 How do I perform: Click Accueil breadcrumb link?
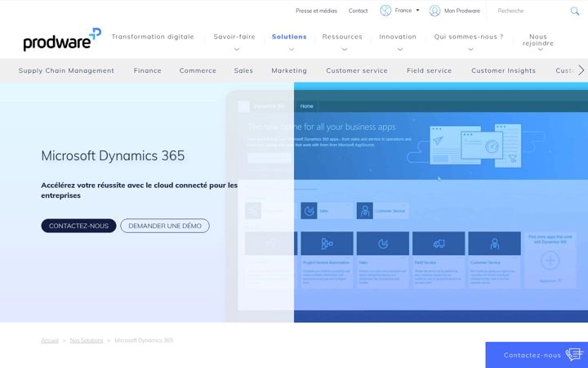tap(50, 340)
